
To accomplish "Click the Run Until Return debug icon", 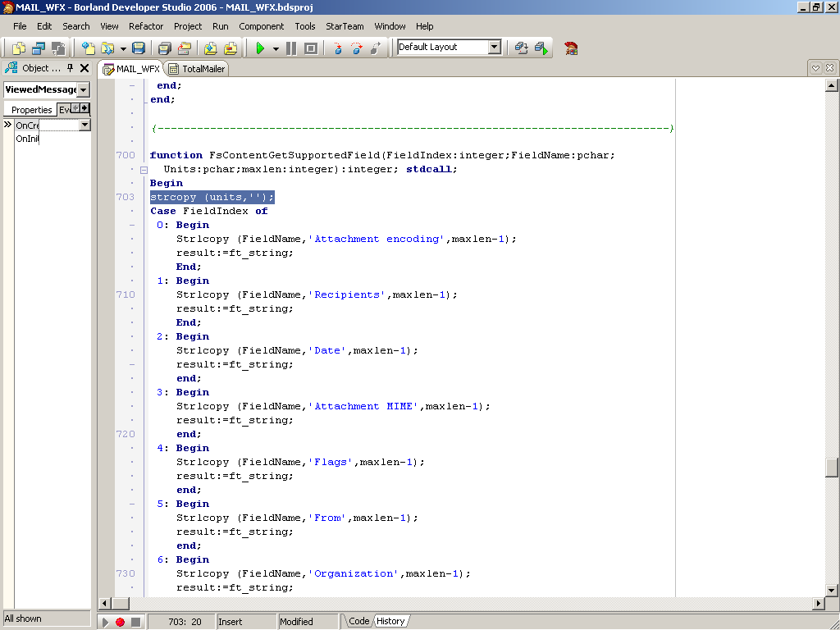I will pyautogui.click(x=376, y=48).
